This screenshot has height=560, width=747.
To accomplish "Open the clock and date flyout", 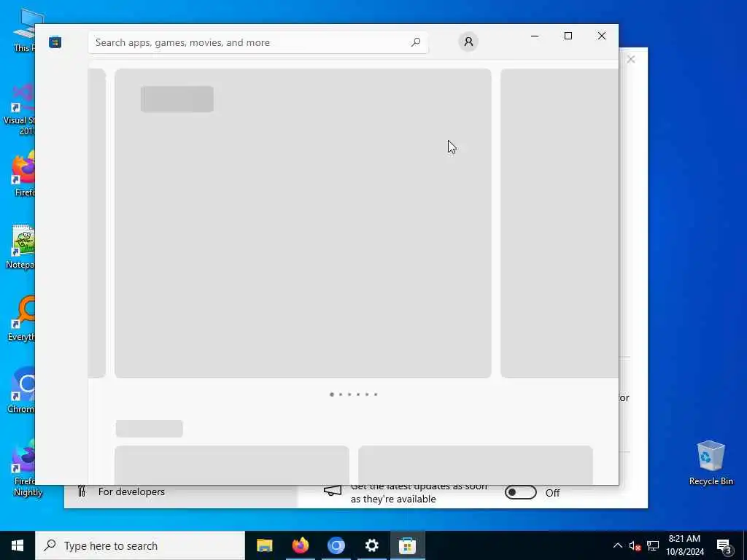I will (684, 545).
